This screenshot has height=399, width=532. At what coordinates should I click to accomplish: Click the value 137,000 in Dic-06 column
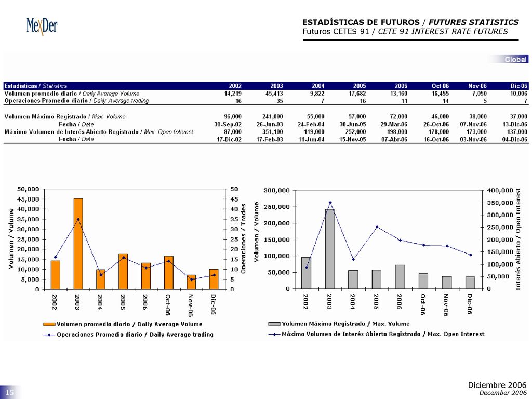[x=517, y=131]
